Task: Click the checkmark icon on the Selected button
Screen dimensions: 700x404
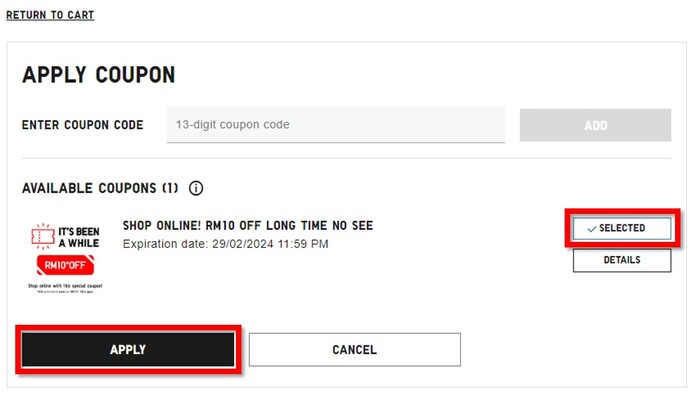Action: pos(591,229)
